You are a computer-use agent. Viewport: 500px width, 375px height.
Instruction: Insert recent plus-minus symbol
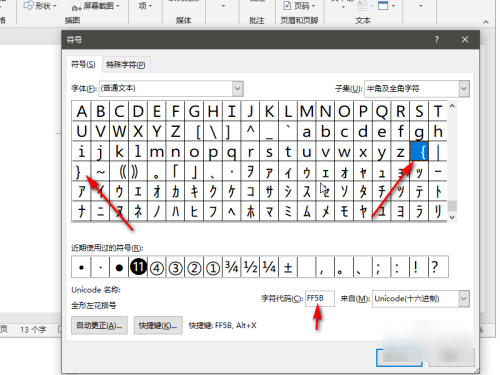(288, 267)
